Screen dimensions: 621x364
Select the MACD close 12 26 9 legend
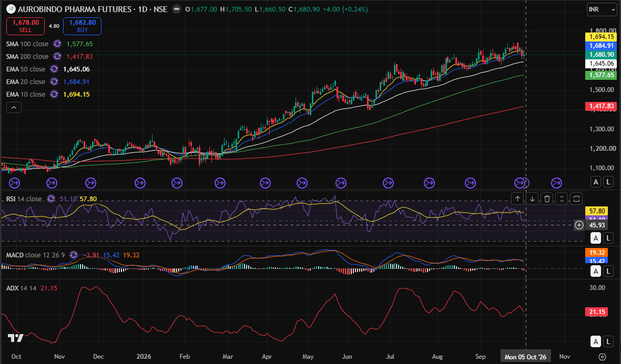click(35, 255)
